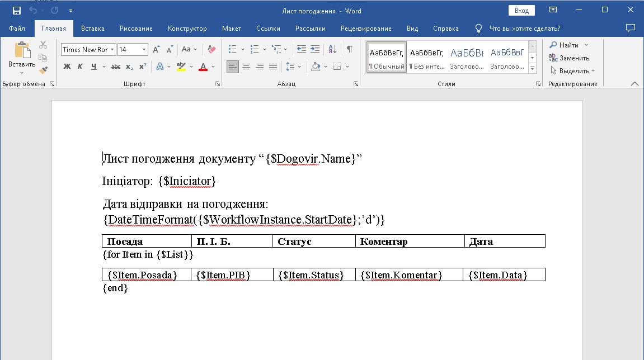Toggle italic formatting (К)
The image size is (644, 360).
click(80, 67)
